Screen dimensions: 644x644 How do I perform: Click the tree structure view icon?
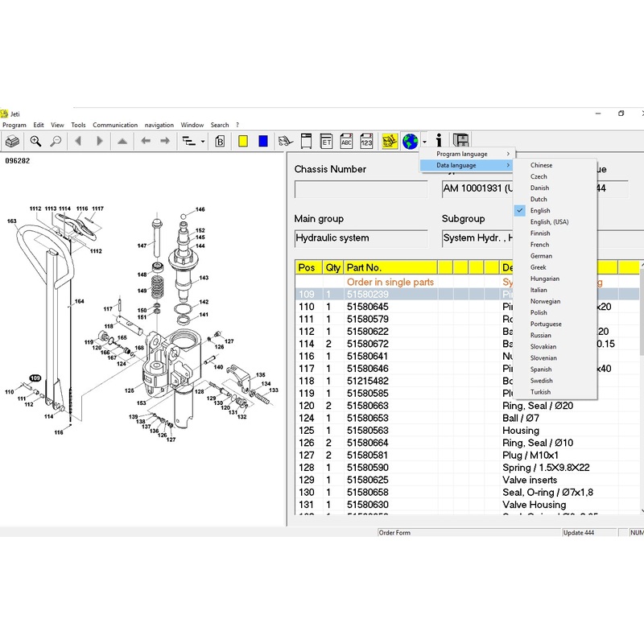(x=189, y=142)
